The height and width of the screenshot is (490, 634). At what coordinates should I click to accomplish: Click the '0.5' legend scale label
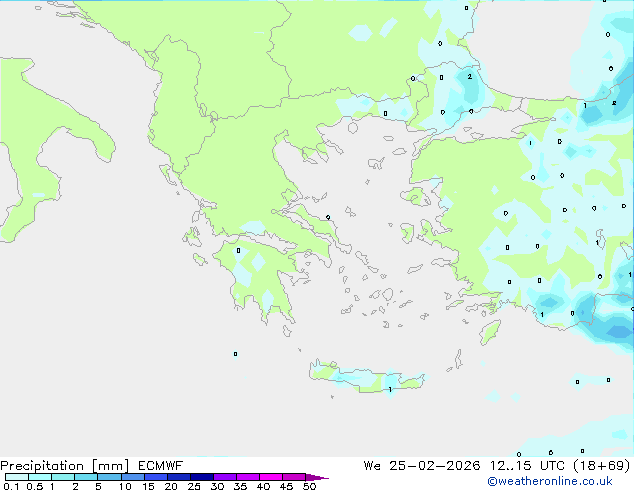pyautogui.click(x=35, y=486)
